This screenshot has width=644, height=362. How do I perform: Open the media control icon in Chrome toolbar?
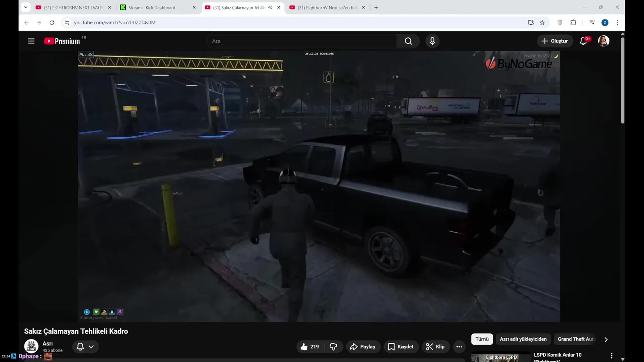coord(592,22)
